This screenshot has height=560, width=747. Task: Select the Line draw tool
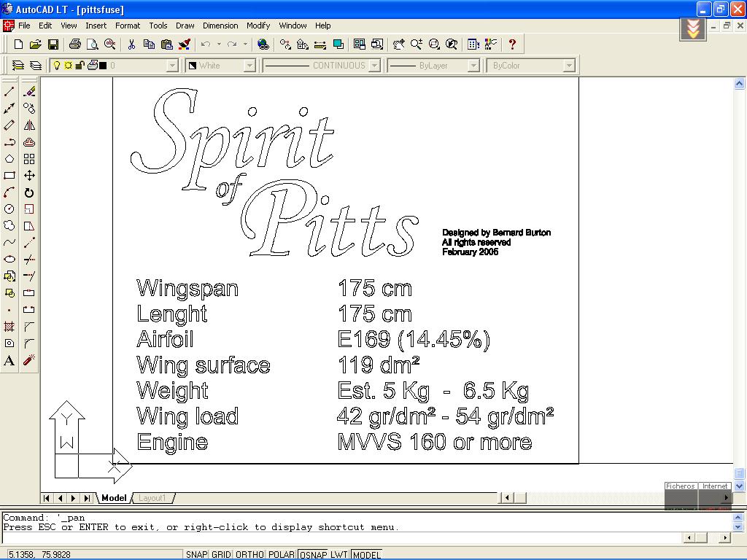pos(9,92)
